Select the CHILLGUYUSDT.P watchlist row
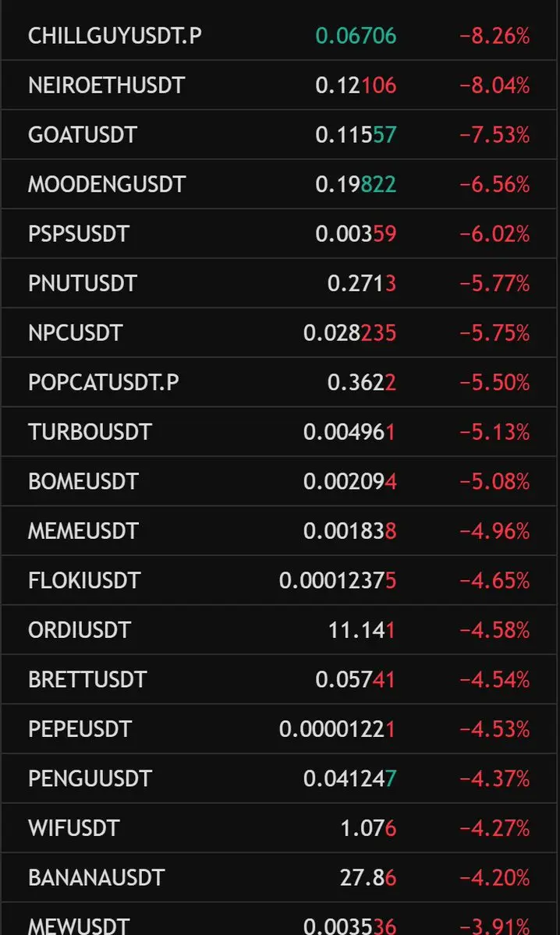The height and width of the screenshot is (935, 560). 279,36
